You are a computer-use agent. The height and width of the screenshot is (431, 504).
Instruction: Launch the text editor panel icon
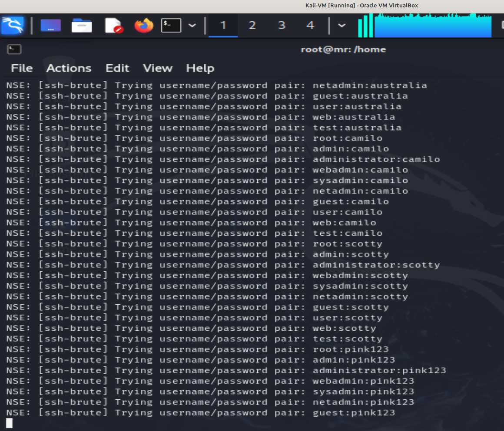[114, 25]
